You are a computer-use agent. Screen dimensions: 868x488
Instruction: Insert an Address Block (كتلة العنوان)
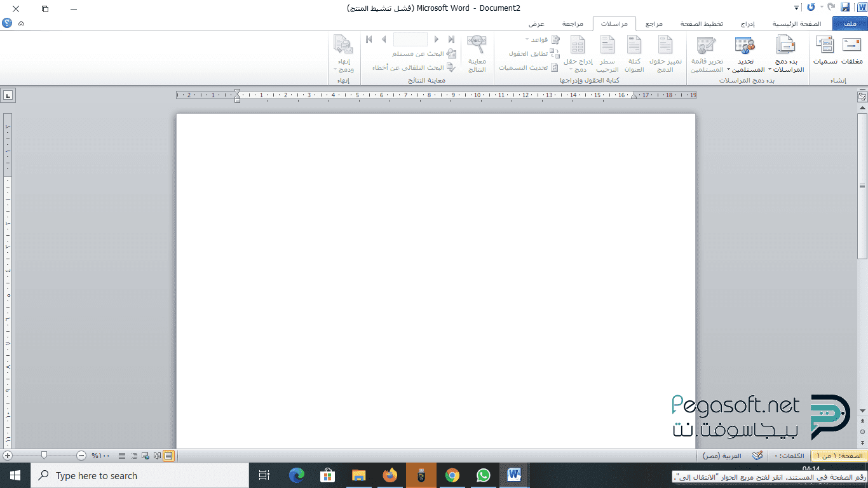[634, 54]
